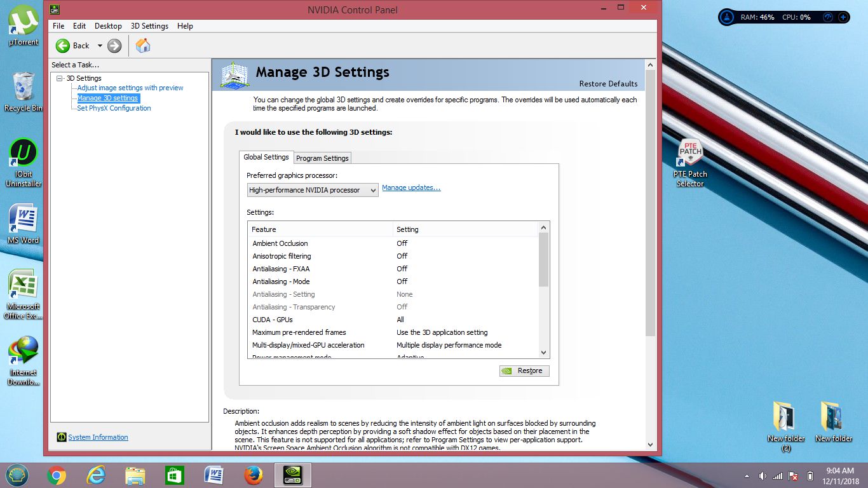Open the Desktop menu

tap(108, 26)
